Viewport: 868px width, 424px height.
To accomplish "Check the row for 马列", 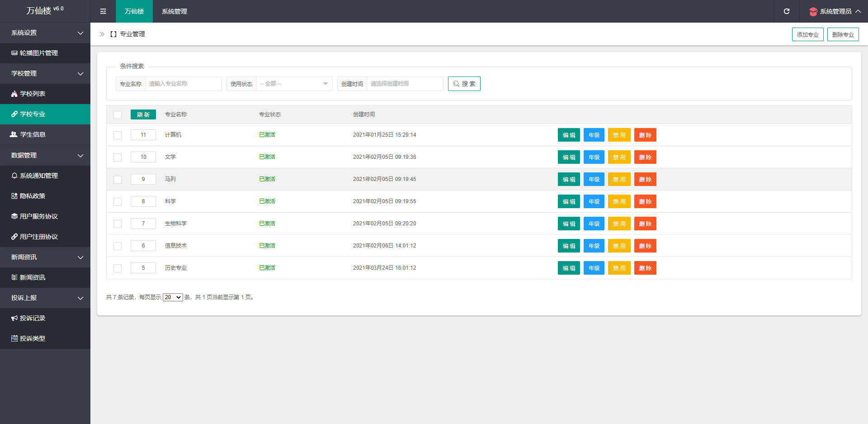I will click(118, 179).
